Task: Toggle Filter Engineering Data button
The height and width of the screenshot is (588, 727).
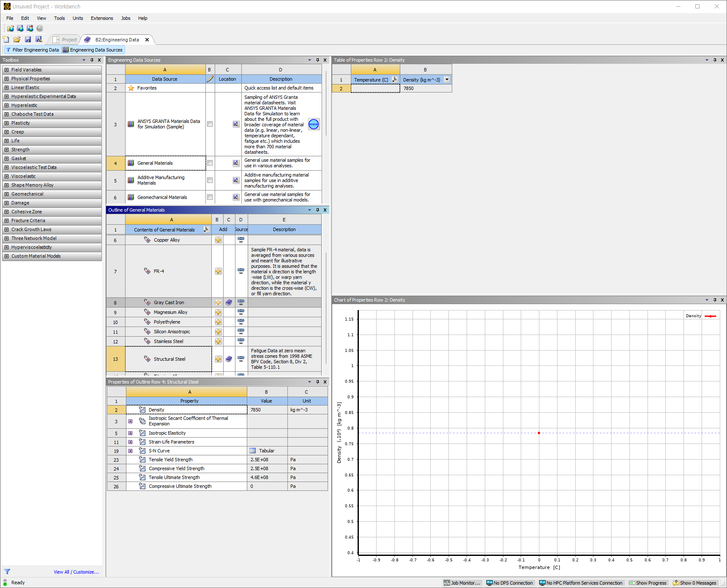Action: click(x=32, y=50)
